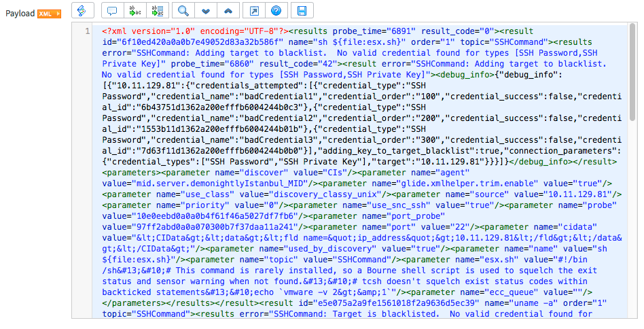Click the id "6f10ed420a0a0b7e49052d83a32b586f"

(x=200, y=42)
